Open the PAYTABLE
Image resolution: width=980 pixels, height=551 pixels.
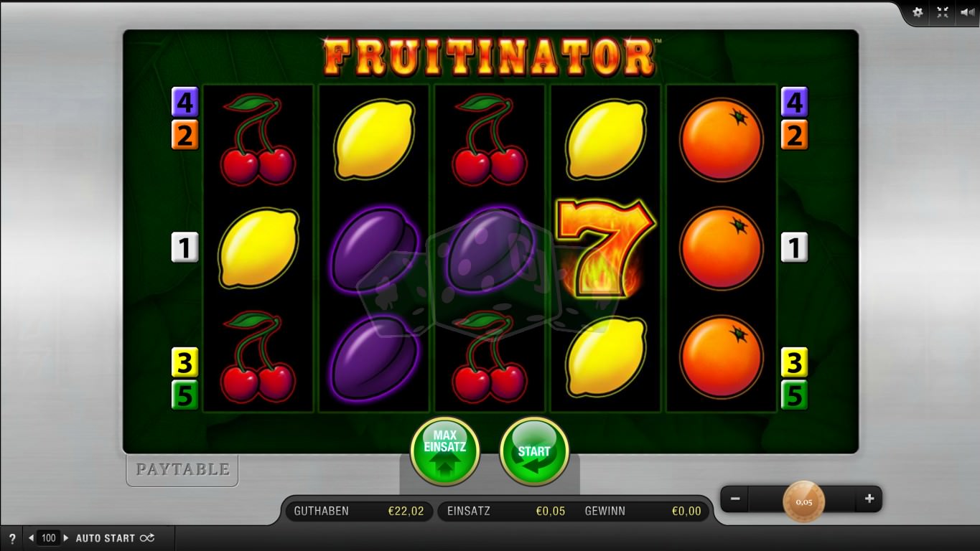(182, 469)
